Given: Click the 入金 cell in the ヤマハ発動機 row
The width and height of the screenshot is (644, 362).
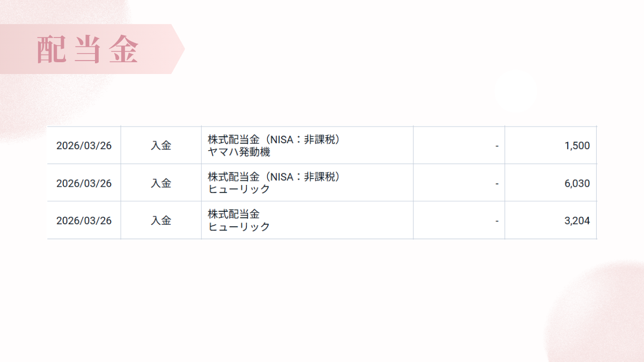Looking at the screenshot, I should 161,145.
